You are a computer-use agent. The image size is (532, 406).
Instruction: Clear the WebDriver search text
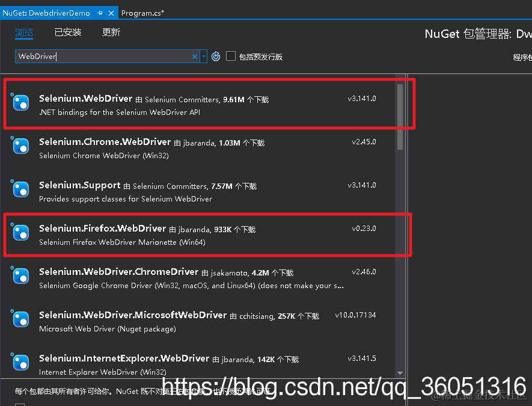click(x=195, y=57)
